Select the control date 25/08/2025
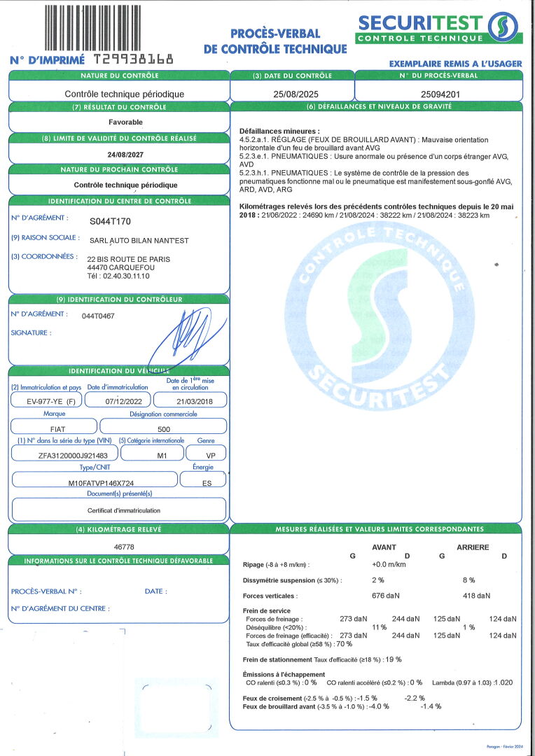 click(x=296, y=94)
